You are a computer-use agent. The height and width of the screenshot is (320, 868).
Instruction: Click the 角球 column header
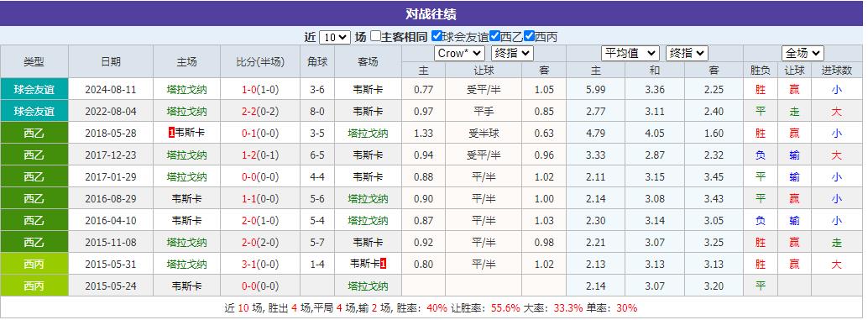point(317,61)
